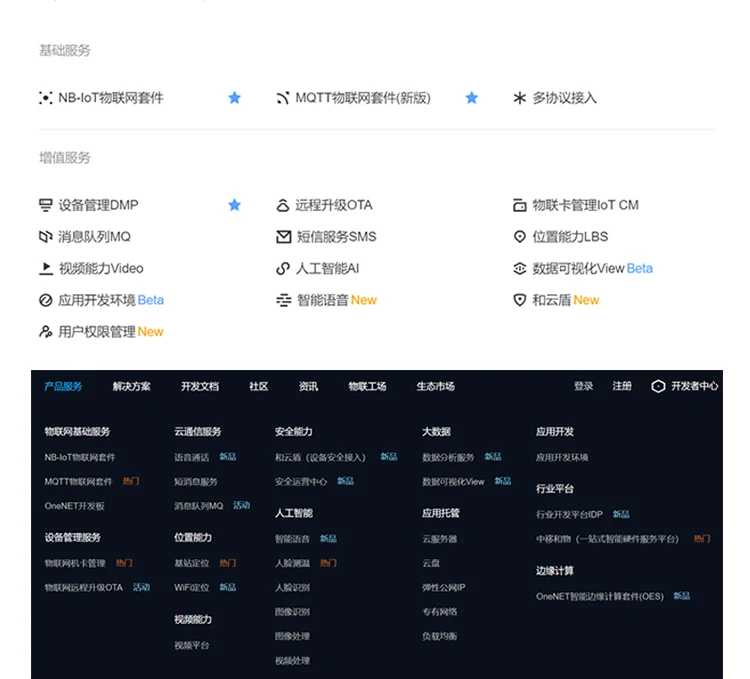Toggle the star beside MQTT物联网套件(新版)
The height and width of the screenshot is (679, 750).
click(x=472, y=98)
